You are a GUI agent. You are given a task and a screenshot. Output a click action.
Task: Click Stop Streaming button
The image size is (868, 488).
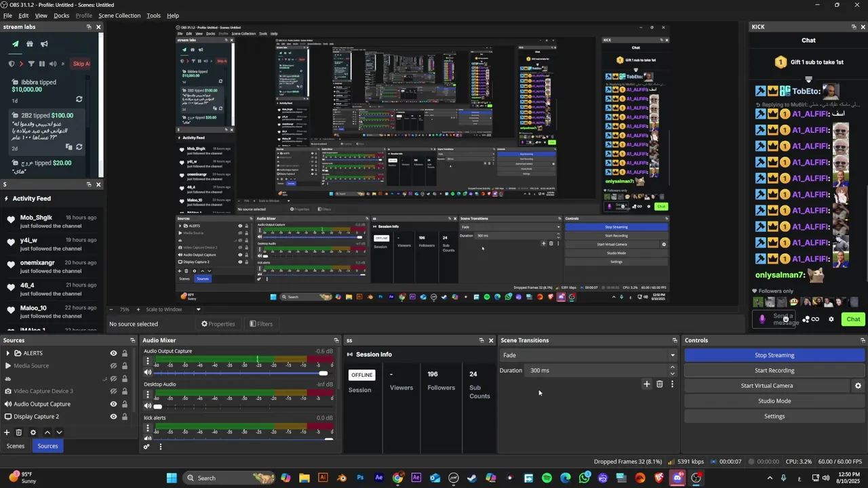point(774,355)
